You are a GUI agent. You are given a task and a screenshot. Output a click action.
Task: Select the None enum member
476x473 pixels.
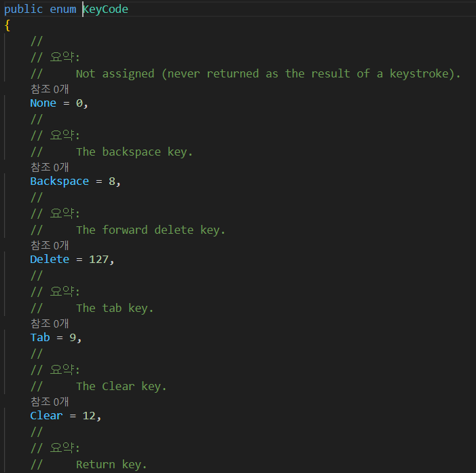pos(43,103)
